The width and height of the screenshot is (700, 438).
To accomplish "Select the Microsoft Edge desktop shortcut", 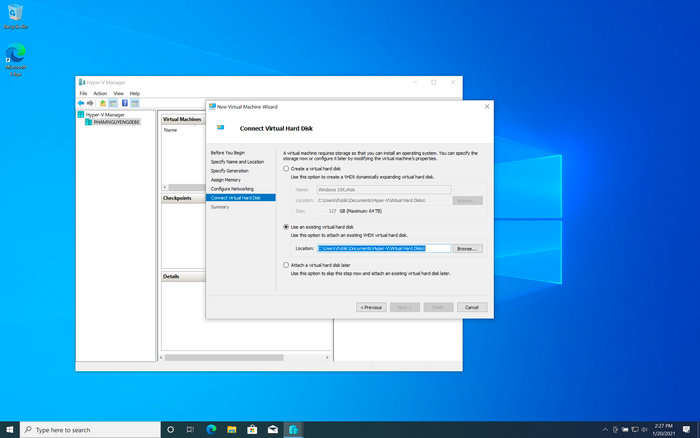I will point(16,60).
